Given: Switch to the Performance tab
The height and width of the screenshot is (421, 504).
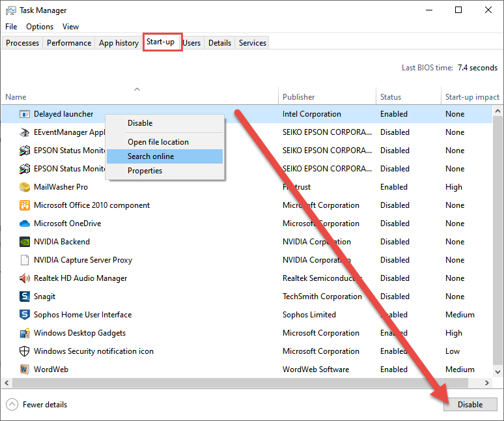Looking at the screenshot, I should click(x=69, y=43).
